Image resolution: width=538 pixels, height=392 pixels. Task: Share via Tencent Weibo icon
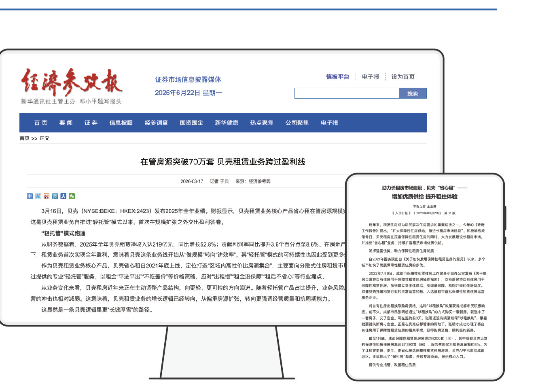coord(55,196)
